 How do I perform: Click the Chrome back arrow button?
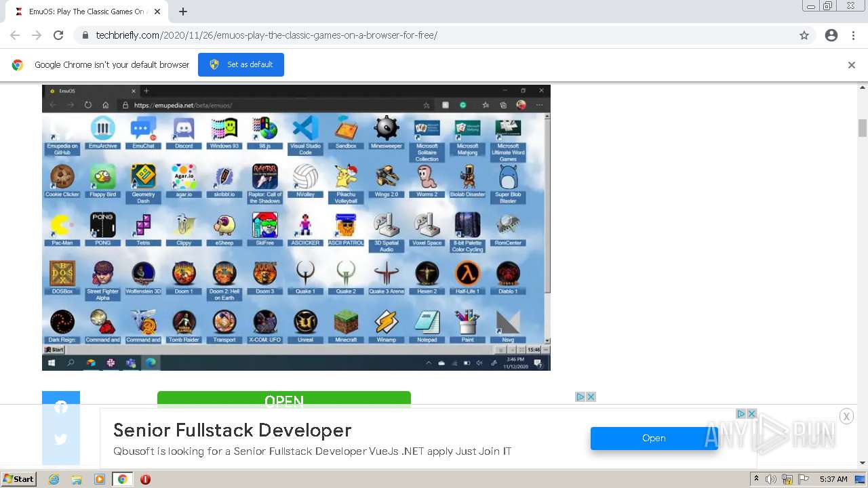point(15,35)
